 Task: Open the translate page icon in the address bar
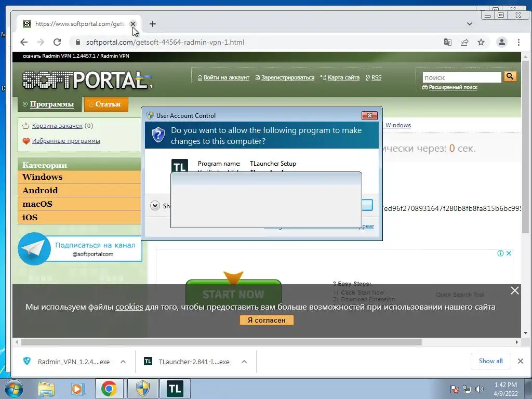click(447, 42)
